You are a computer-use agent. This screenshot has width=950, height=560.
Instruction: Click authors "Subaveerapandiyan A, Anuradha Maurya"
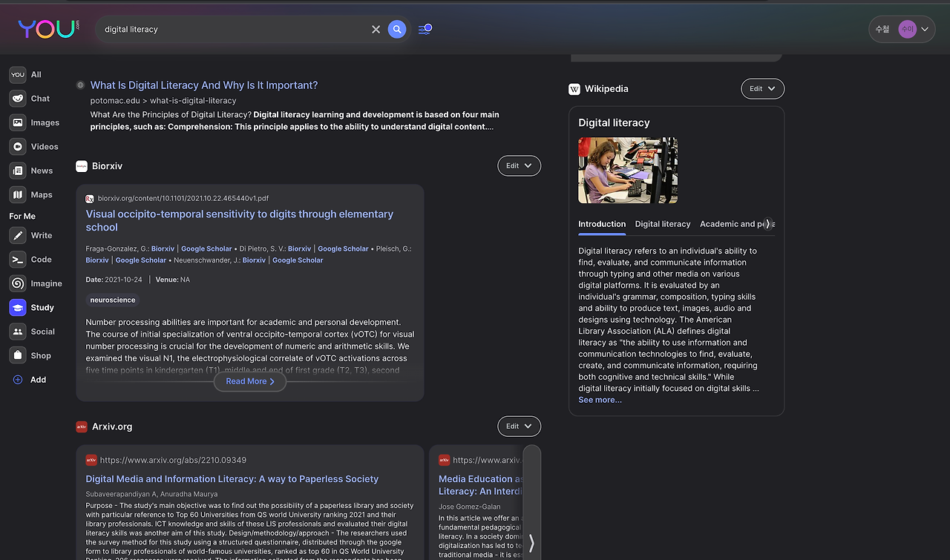(151, 494)
